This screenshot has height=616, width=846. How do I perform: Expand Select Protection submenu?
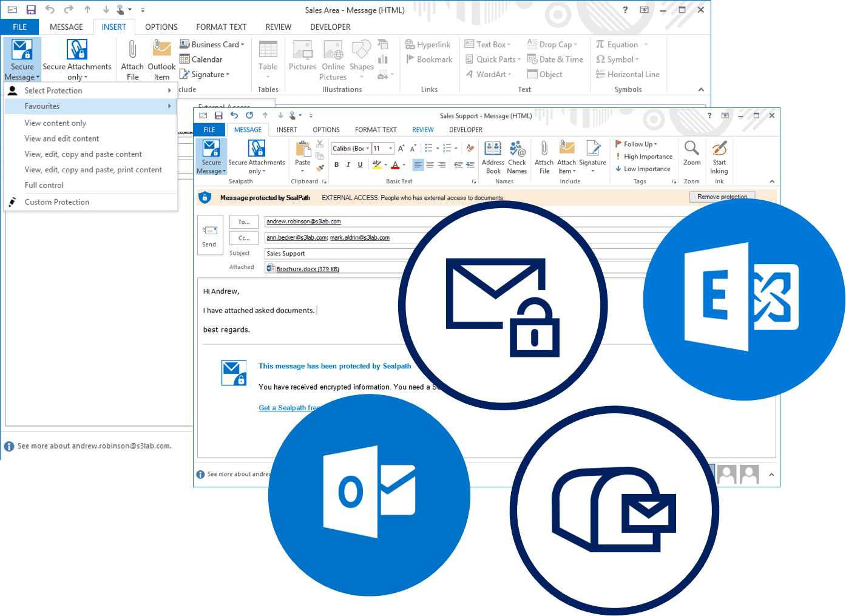point(90,90)
